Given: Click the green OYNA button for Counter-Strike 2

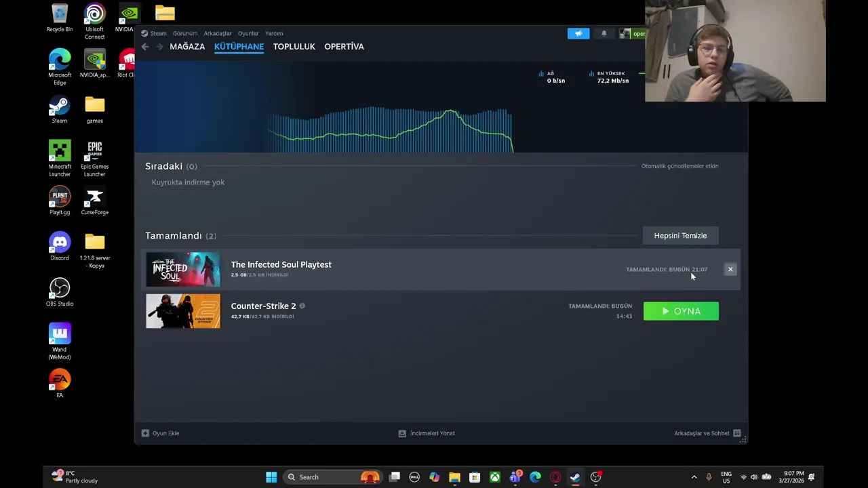Looking at the screenshot, I should tap(681, 311).
